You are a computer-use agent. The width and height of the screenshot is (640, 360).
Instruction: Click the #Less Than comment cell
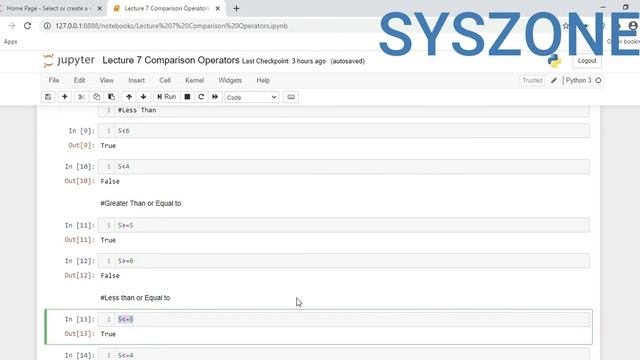[343, 110]
